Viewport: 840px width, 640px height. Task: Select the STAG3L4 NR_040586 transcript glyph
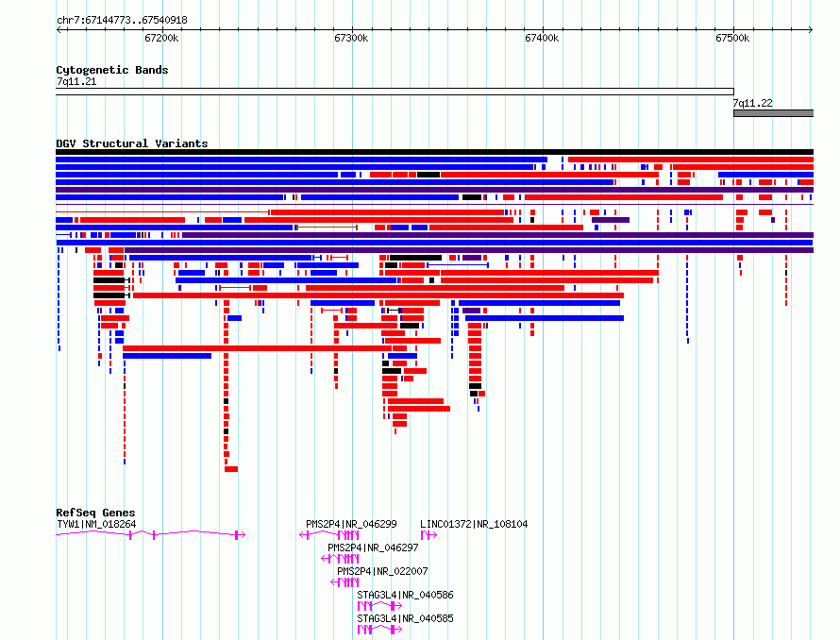[379, 606]
